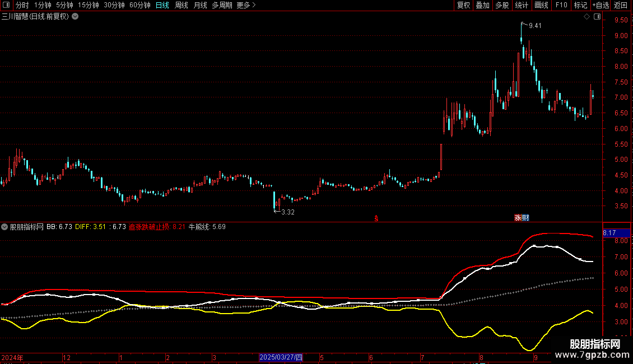The image size is (633, 364).
Task: Click the diamond marker icon above the chart
Action: click(587, 17)
